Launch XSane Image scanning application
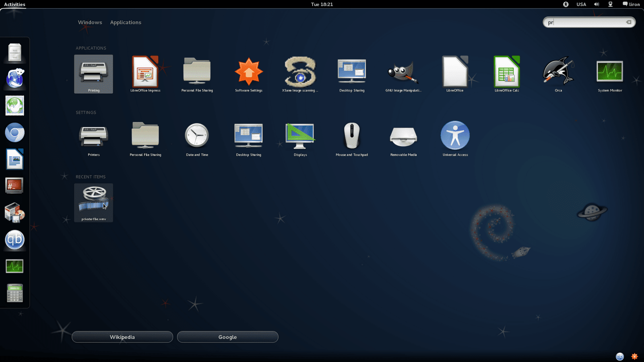 (x=300, y=74)
